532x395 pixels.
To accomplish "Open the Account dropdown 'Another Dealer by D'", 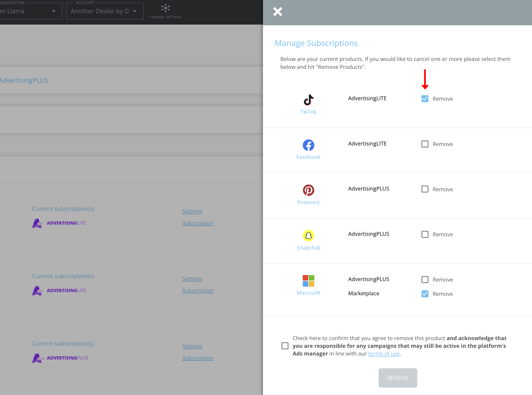I will pos(105,11).
